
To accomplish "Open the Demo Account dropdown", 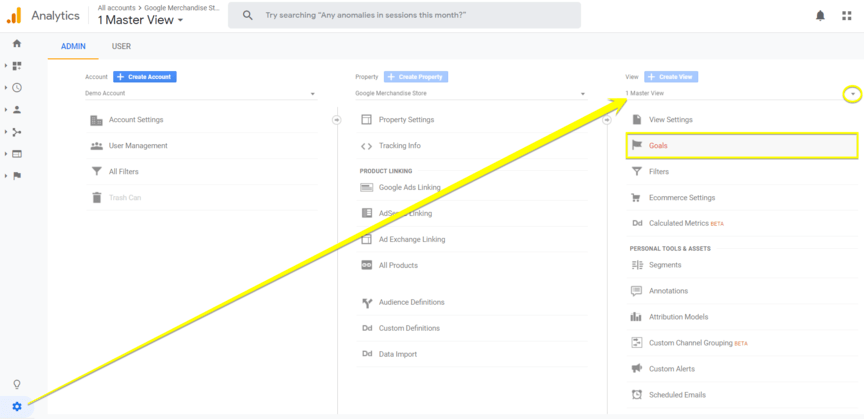I will click(201, 93).
